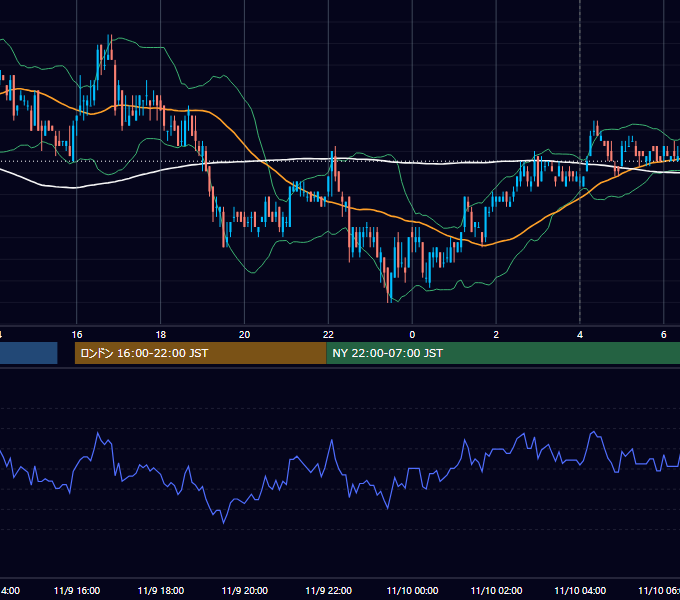Click the 11/9 16:00 time label
The height and width of the screenshot is (600, 680).
click(x=77, y=590)
